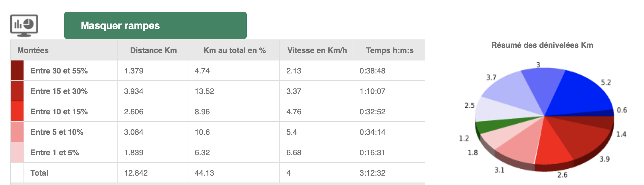Click the chart monitor icon
This screenshot has height=185, width=644.
[x=24, y=25]
